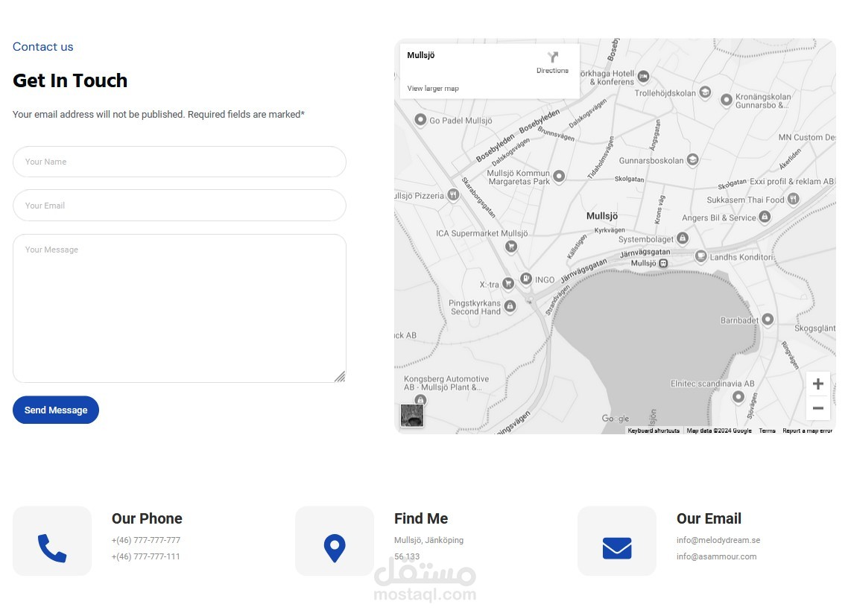The width and height of the screenshot is (851, 616).
Task: Select the Go Padel Mullsjö map marker
Action: pyautogui.click(x=420, y=120)
